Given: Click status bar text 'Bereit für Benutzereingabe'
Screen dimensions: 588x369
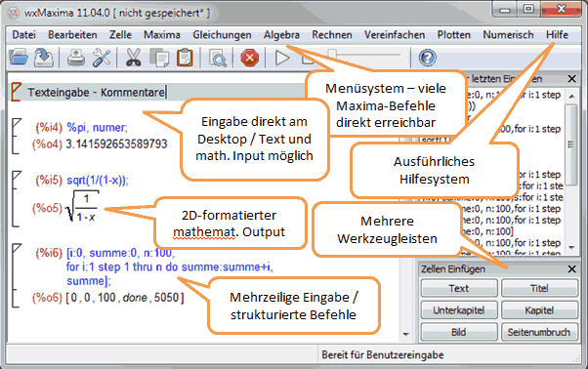Looking at the screenshot, I should (x=383, y=354).
